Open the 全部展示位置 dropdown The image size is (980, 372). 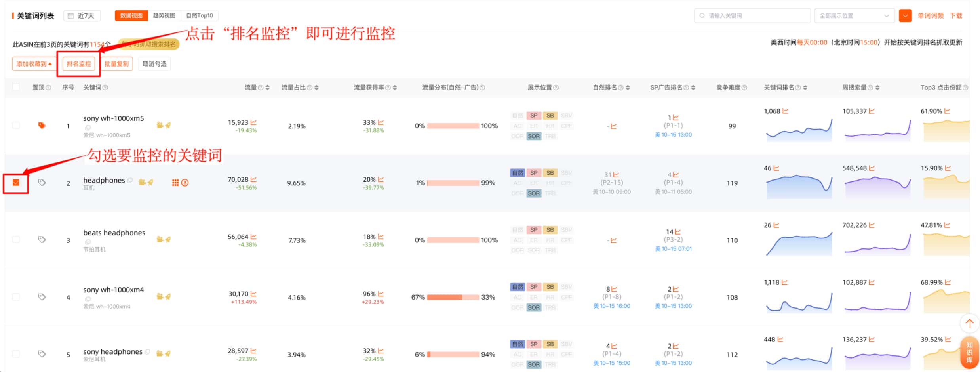(854, 15)
